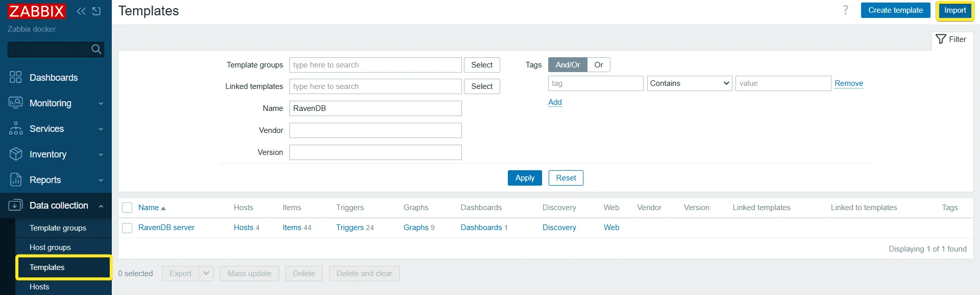Click the sidebar search magnifier icon
Screen dimensions: 980x295
(96, 49)
